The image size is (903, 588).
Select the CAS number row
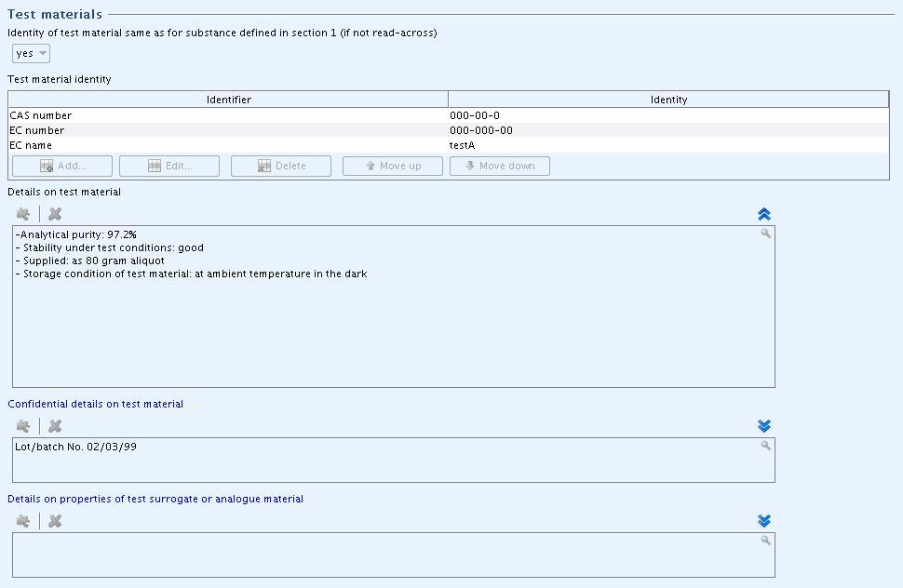point(449,115)
